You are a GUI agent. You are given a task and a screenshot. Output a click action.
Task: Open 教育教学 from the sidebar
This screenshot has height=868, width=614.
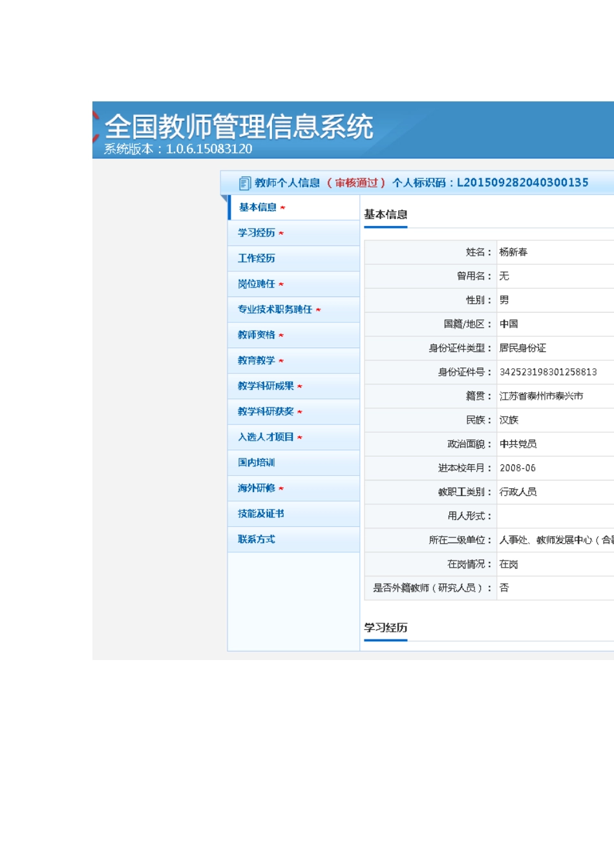(x=257, y=360)
